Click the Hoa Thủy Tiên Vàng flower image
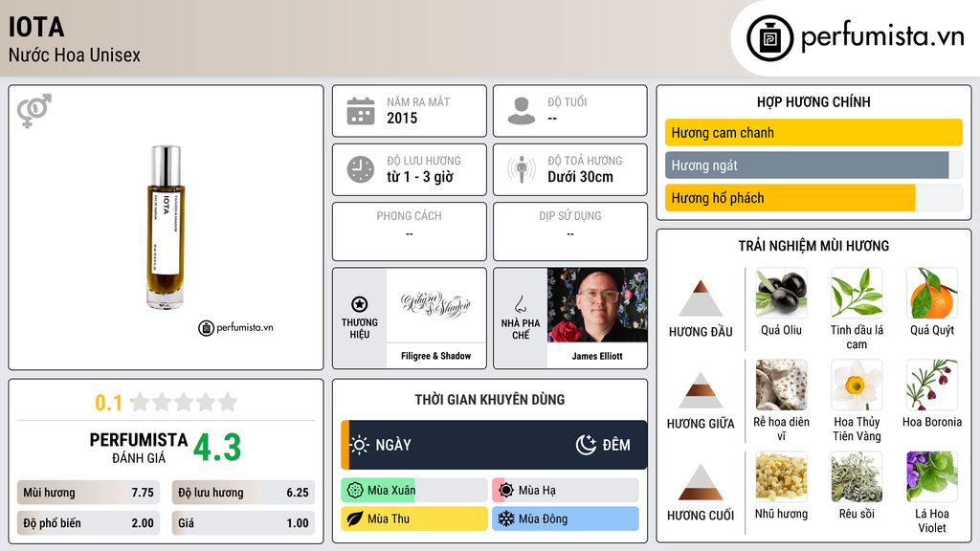The height and width of the screenshot is (551, 980). click(x=857, y=386)
